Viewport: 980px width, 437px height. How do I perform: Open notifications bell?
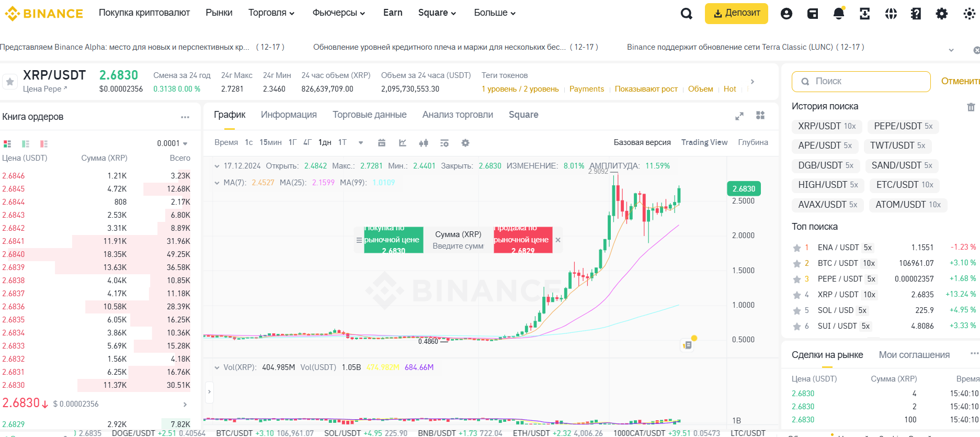point(839,14)
